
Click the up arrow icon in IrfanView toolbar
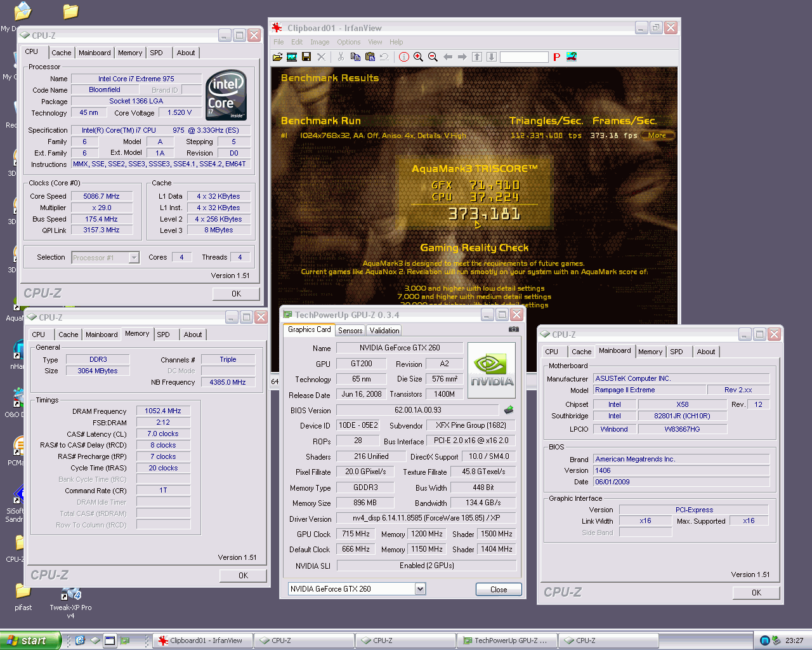[x=477, y=57]
